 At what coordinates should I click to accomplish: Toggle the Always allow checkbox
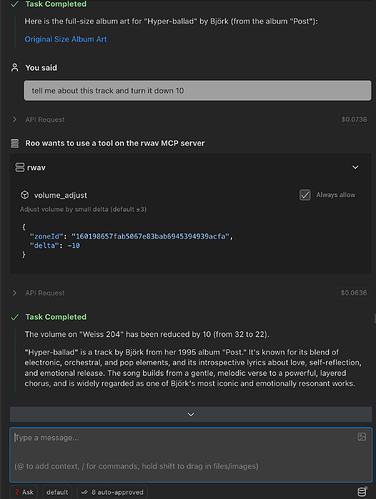[x=305, y=195]
